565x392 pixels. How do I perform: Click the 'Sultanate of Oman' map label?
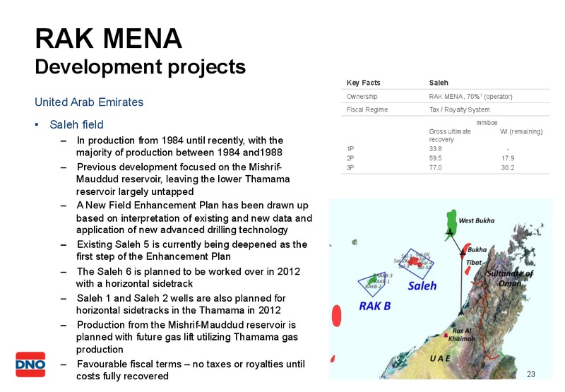point(510,278)
